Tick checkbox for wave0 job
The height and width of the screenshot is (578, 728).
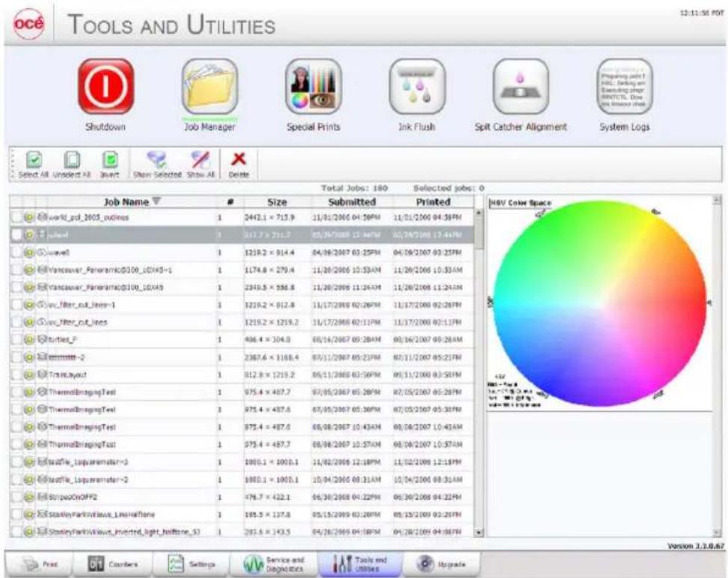[16, 252]
